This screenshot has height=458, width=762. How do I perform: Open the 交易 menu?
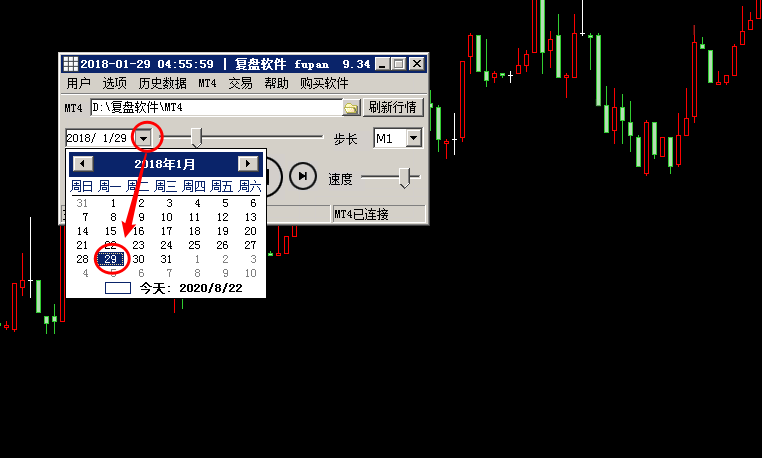tap(240, 84)
